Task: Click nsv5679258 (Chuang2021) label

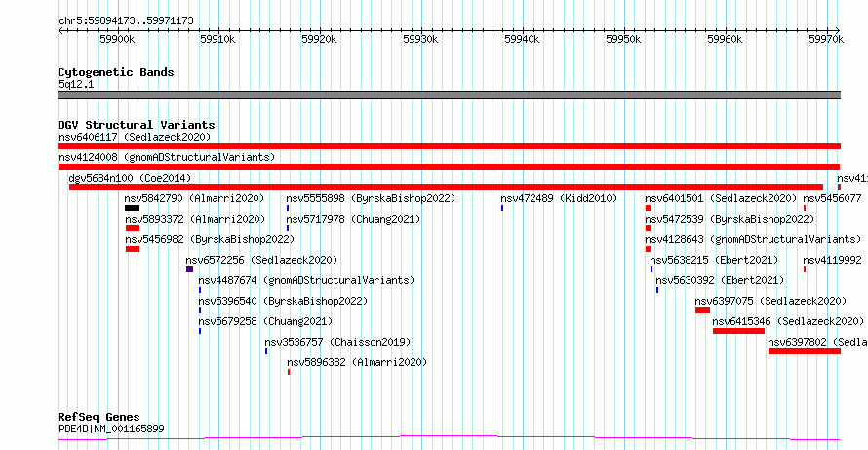Action: pos(265,321)
